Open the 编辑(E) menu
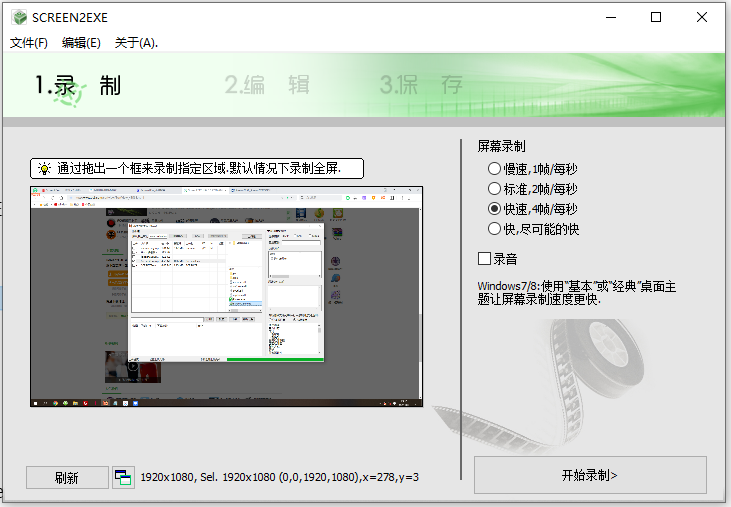Screen dimensions: 731x507 click(81, 43)
